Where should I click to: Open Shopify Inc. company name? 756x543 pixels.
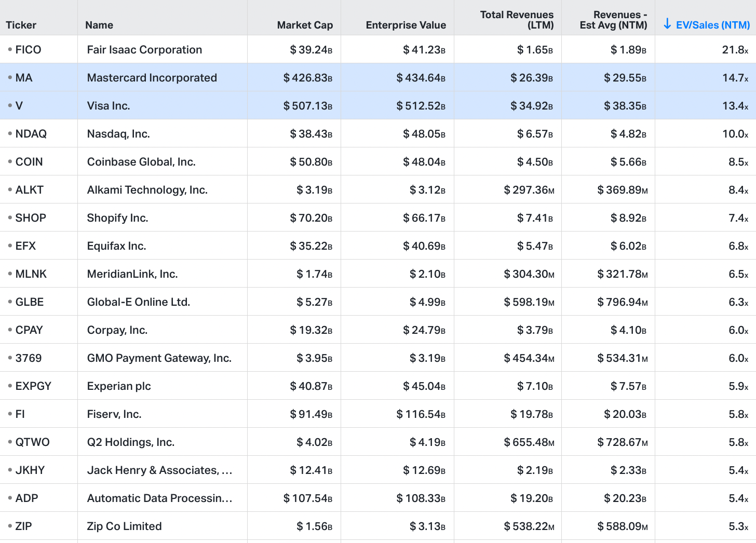[117, 218]
